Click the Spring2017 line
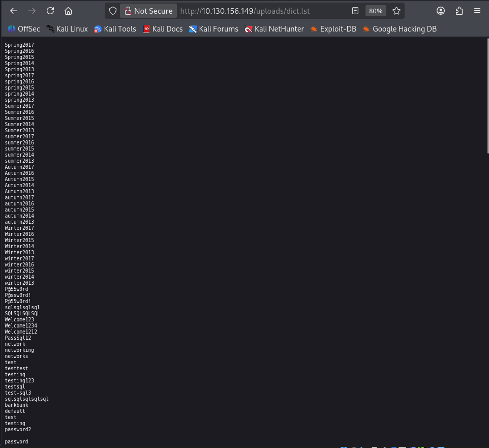Viewport: 489px width, 448px height. (x=19, y=45)
